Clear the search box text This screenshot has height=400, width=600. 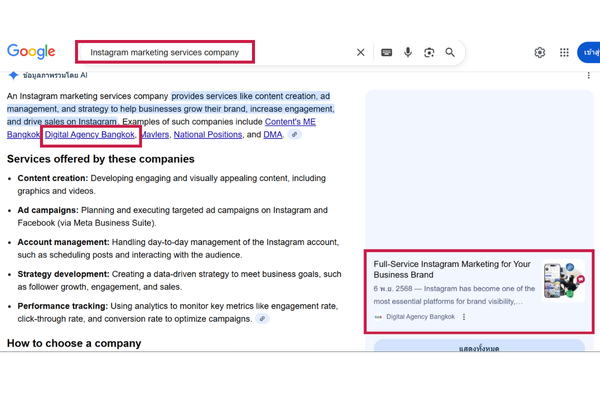point(361,52)
